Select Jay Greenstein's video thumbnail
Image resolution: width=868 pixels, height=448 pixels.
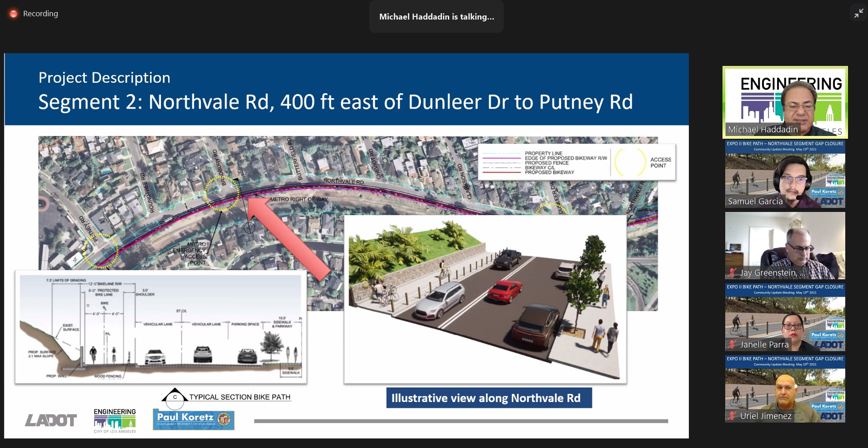[785, 246]
